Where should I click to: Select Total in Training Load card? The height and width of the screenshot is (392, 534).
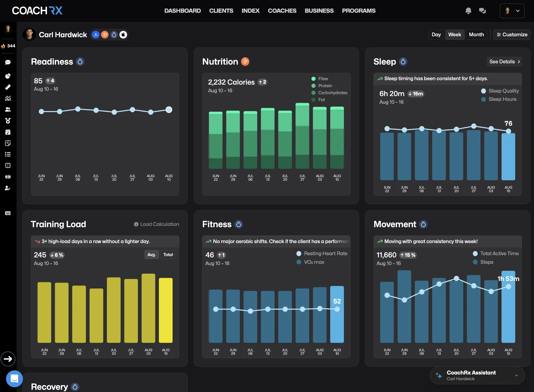click(x=168, y=255)
